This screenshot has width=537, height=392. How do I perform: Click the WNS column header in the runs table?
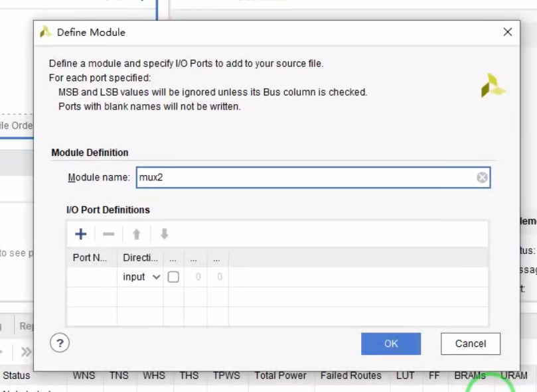(84, 375)
